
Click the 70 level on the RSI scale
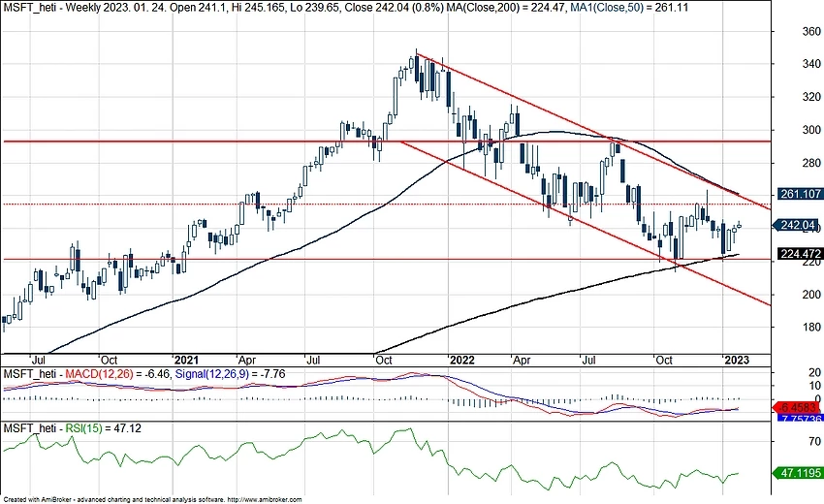[815, 441]
